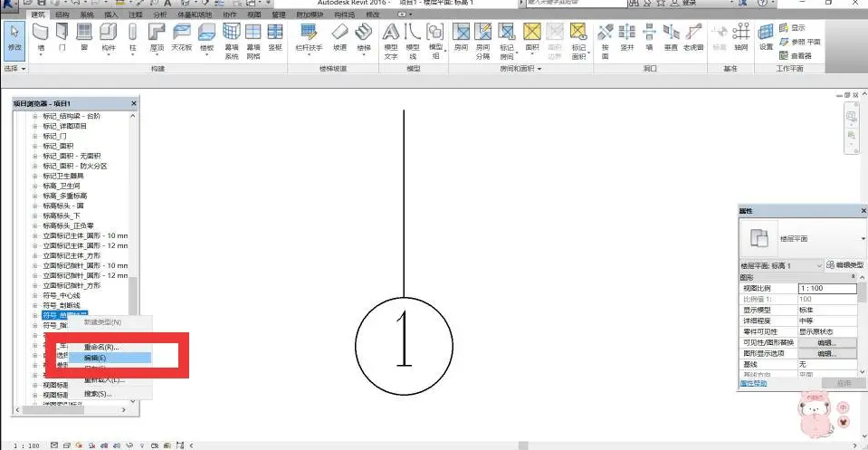Select the Dormer (老虎窗) opening tool
This screenshot has width=868, height=450.
[x=693, y=38]
